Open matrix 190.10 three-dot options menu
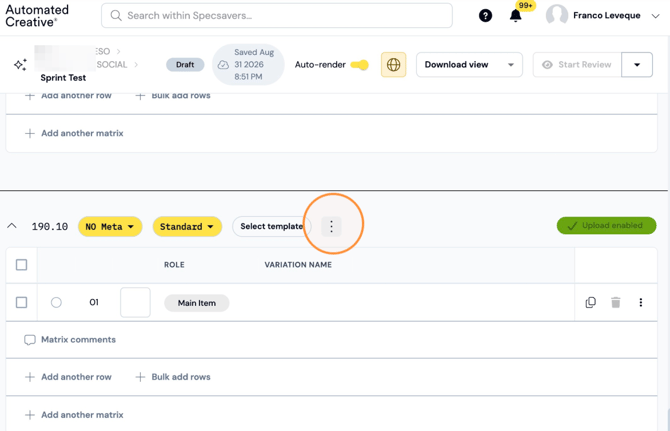The image size is (670, 431). pos(331,226)
